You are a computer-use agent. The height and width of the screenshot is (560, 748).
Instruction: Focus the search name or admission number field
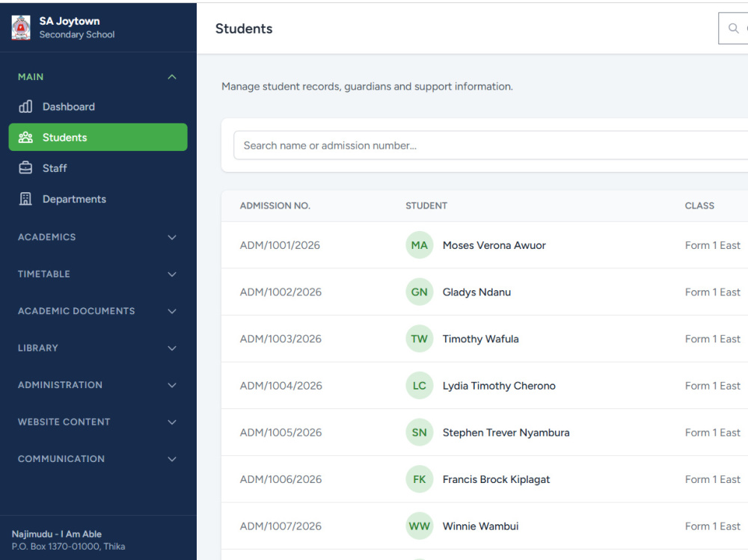click(x=491, y=146)
